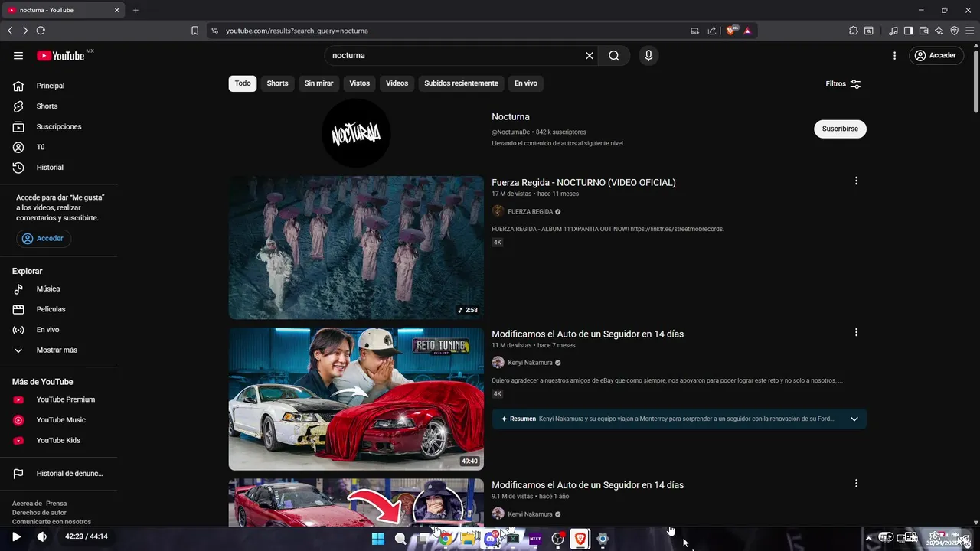Viewport: 980px width, 551px height.
Task: Play the Fuerza Regida NOCTURNO thumbnail
Action: pos(356,248)
